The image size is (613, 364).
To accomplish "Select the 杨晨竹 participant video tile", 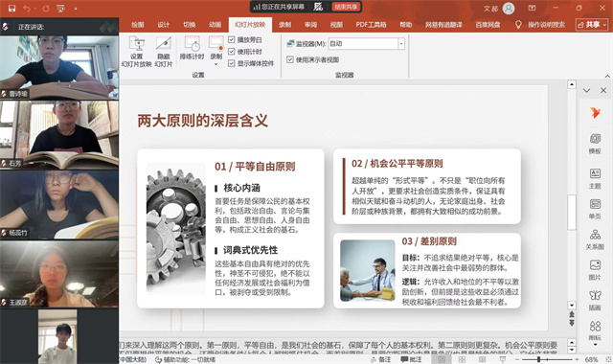I will 59,205.
